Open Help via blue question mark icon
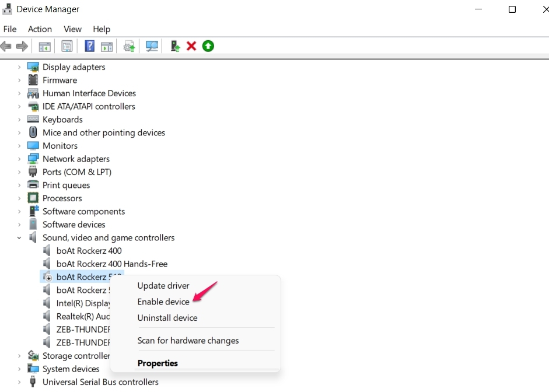 [x=90, y=46]
